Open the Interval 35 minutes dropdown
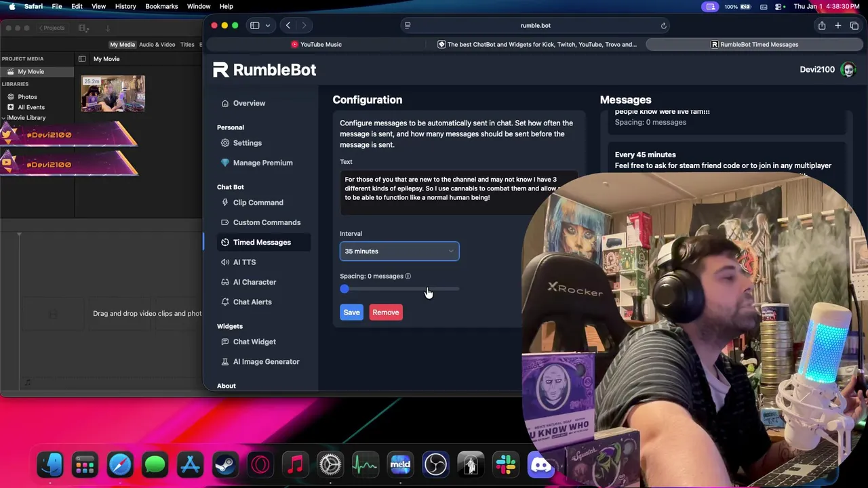The width and height of the screenshot is (868, 488). click(x=399, y=251)
